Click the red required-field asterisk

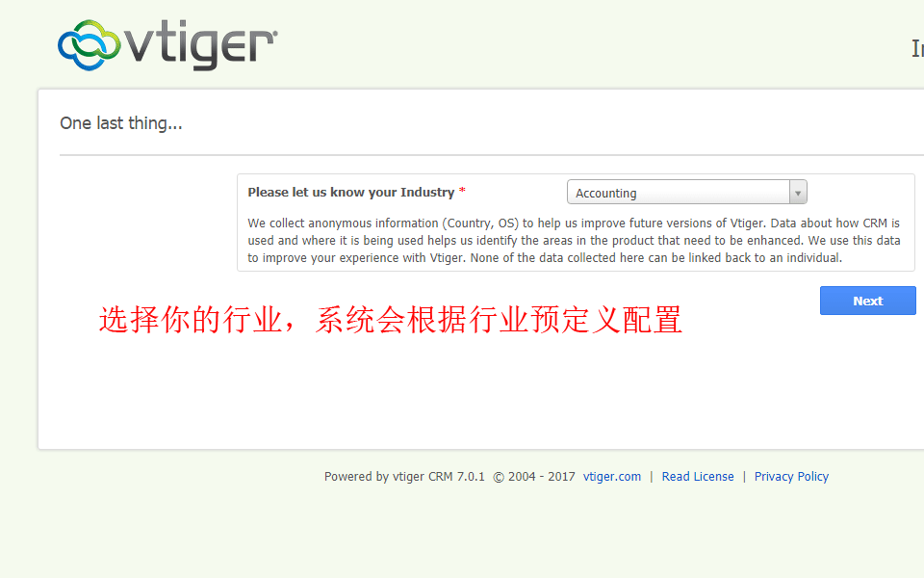[463, 190]
